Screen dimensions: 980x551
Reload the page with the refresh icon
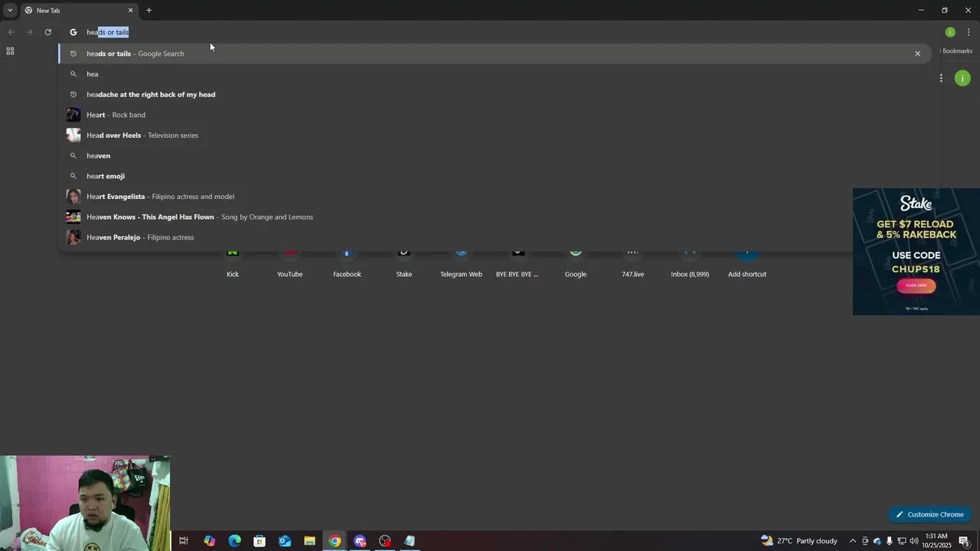(47, 32)
